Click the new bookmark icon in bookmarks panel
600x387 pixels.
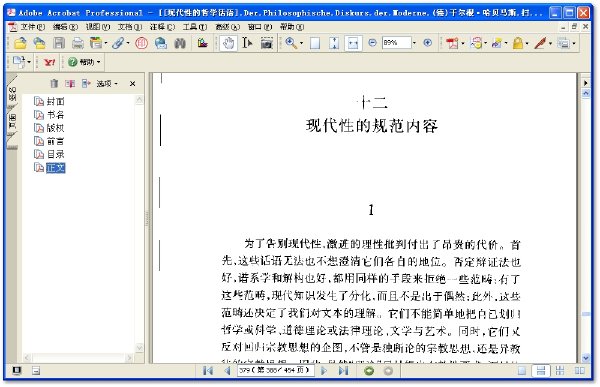pyautogui.click(x=70, y=83)
